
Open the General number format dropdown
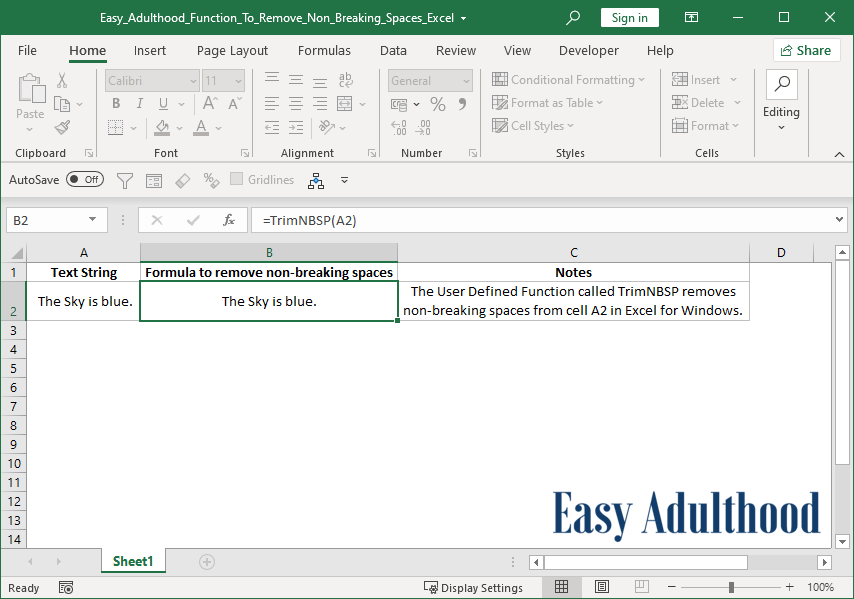(466, 81)
